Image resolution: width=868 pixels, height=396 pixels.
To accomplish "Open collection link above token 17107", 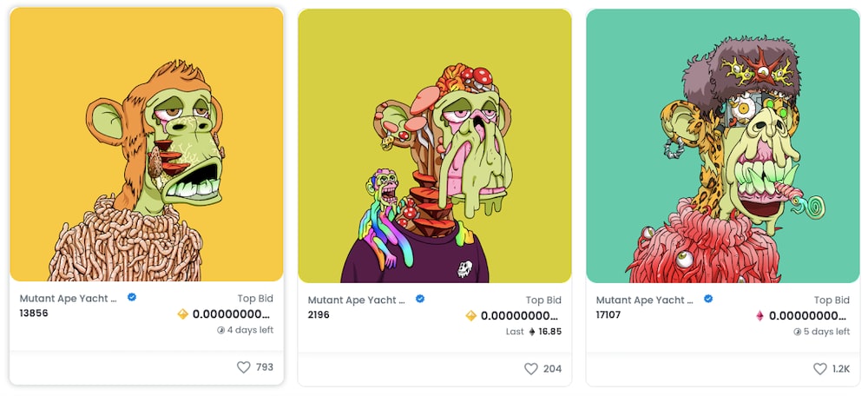I will (x=645, y=300).
